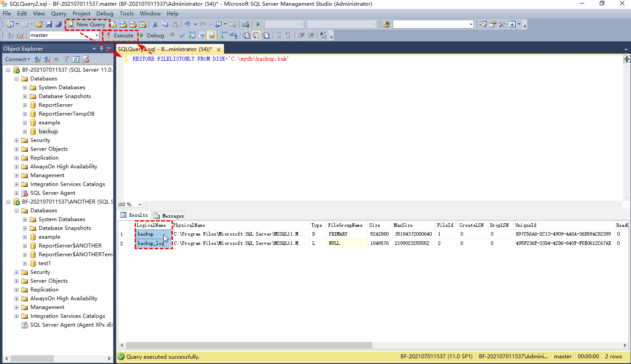Open the Query menu
This screenshot has width=631, height=364.
(59, 14)
